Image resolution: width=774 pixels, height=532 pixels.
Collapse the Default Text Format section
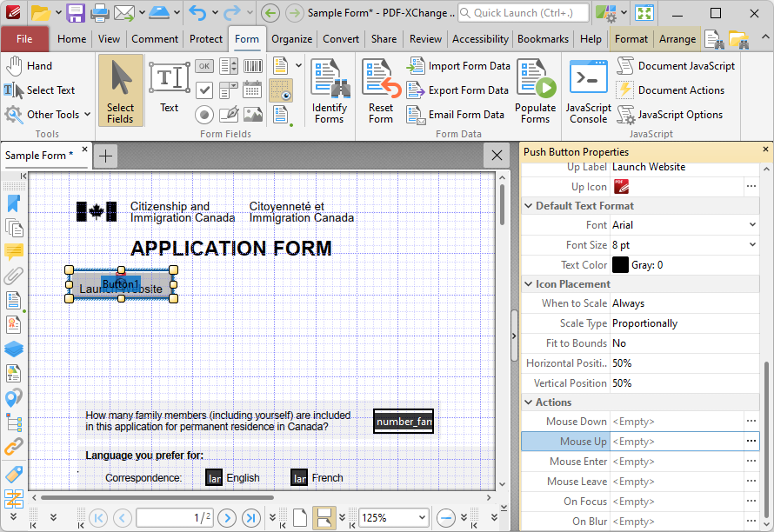[x=529, y=206]
